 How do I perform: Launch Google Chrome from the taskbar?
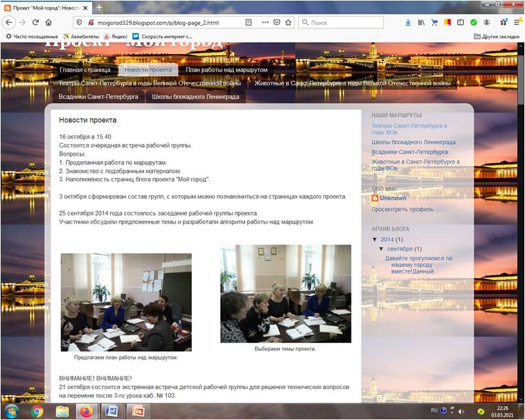click(x=37, y=411)
